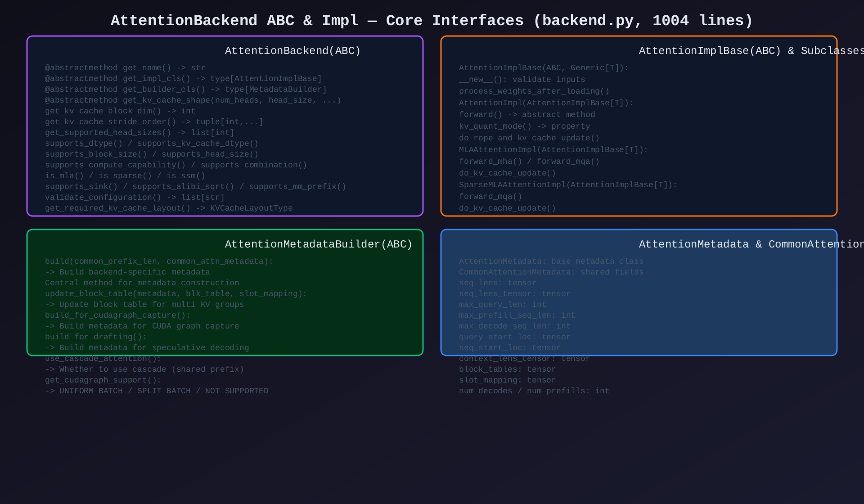864x504 pixels.
Task: Click the get_supported_head_sizes() line
Action: 139,133
